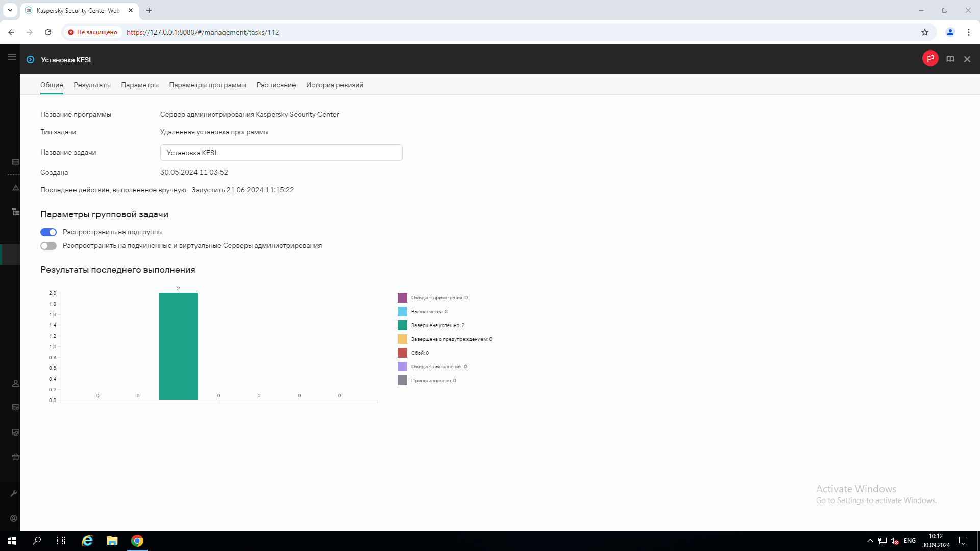Reload the current page
Screen dimensions: 980x551
pos(48,32)
